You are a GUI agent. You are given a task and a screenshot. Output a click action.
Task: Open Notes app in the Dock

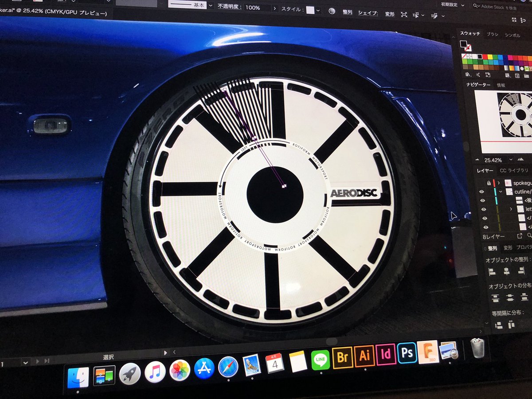point(298,361)
